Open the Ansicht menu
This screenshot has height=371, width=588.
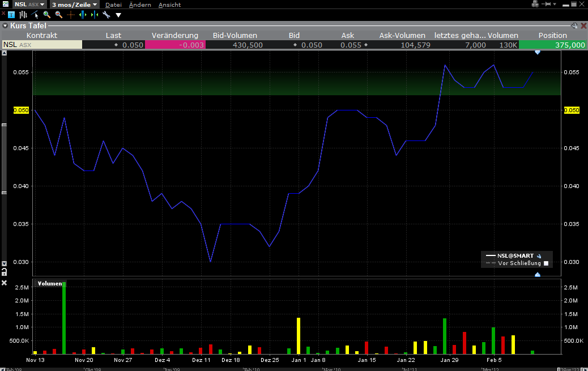click(169, 5)
